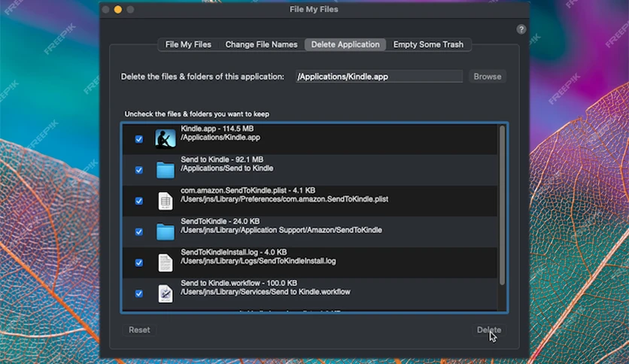
Task: Select the text 'SendToKindleInstall.log - 4.0 KB'
Action: coord(233,252)
